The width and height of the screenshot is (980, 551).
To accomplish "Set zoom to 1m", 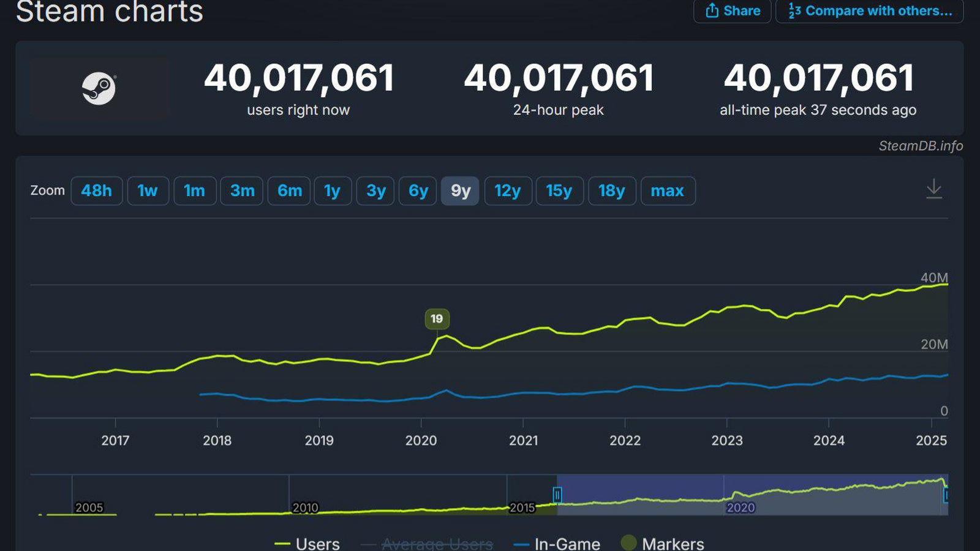I will [x=195, y=191].
